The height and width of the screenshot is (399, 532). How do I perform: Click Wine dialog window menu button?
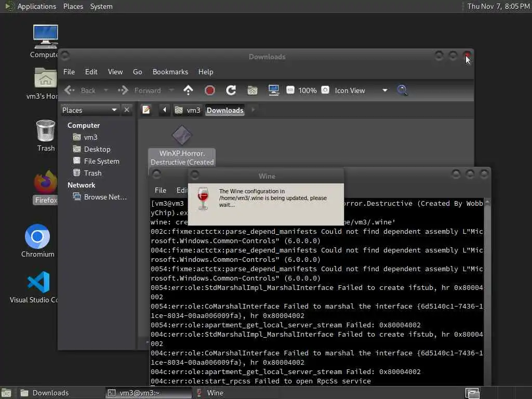click(x=195, y=175)
